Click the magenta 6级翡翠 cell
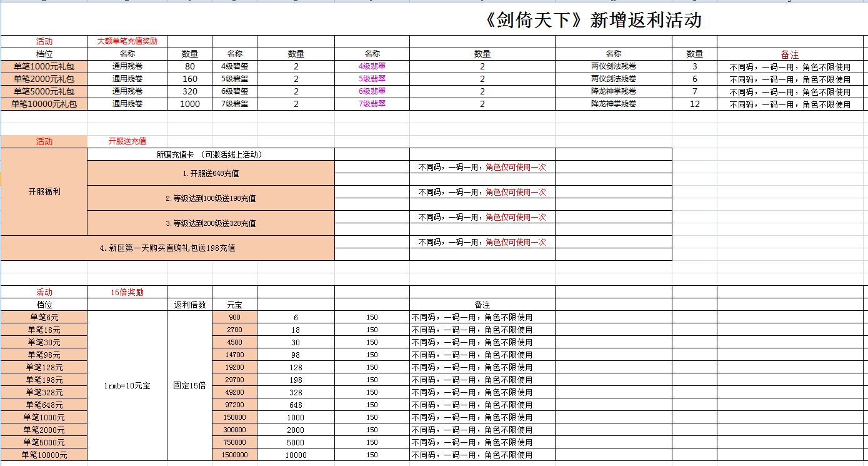868x466 pixels. tap(372, 91)
